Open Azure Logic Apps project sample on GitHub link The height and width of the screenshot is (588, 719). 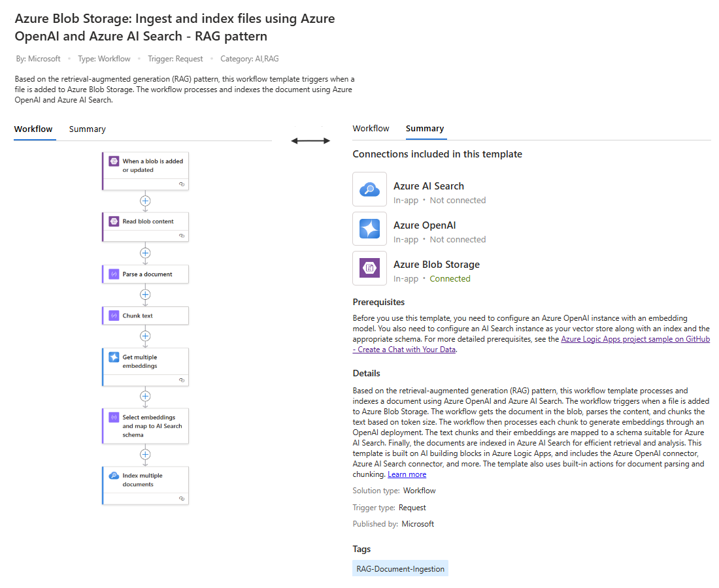point(635,339)
